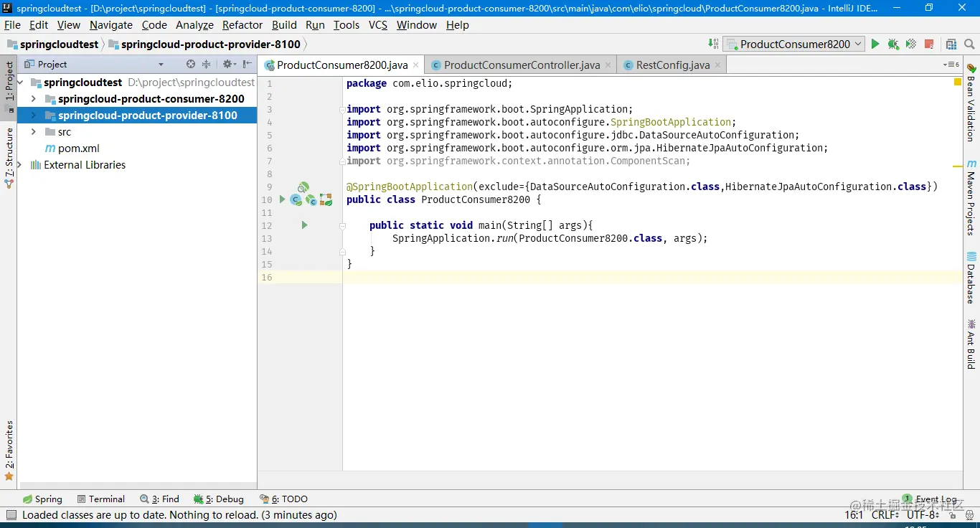
Task: Click the springcloudtest breadcrumb in navigation bar
Action: 52,44
